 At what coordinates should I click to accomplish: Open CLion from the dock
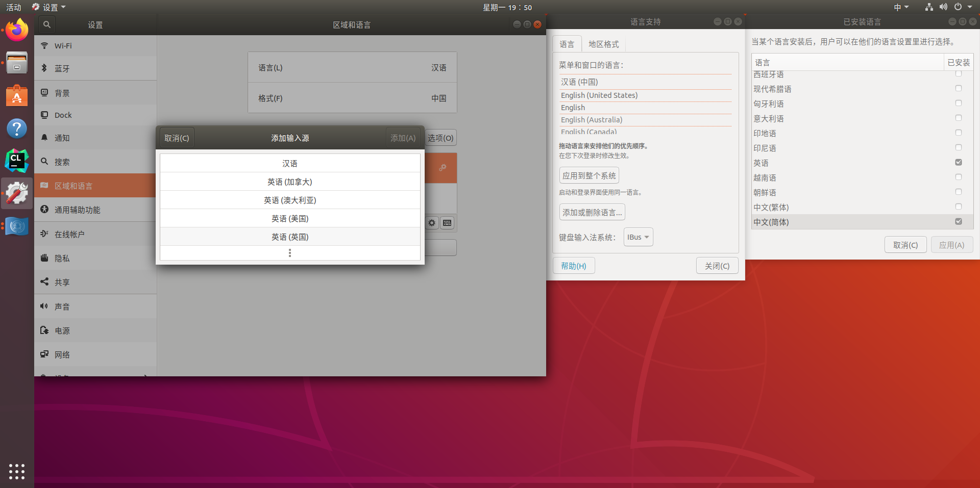click(17, 160)
